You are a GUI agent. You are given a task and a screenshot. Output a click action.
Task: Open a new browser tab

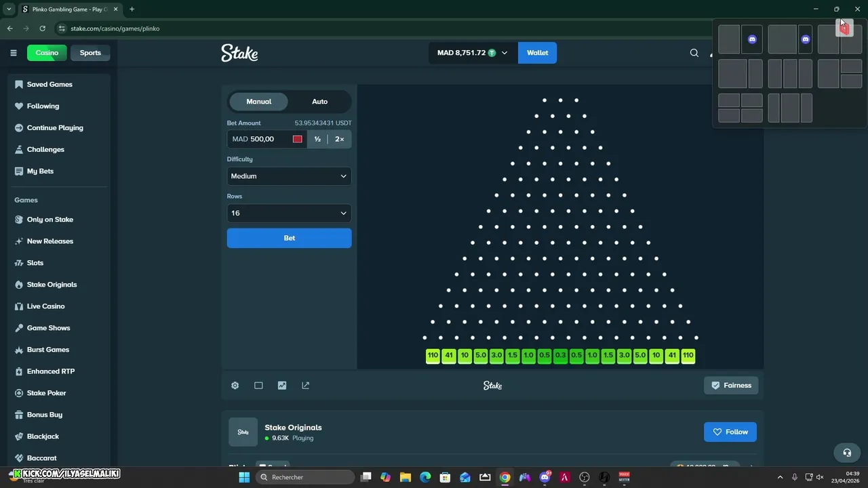point(132,9)
